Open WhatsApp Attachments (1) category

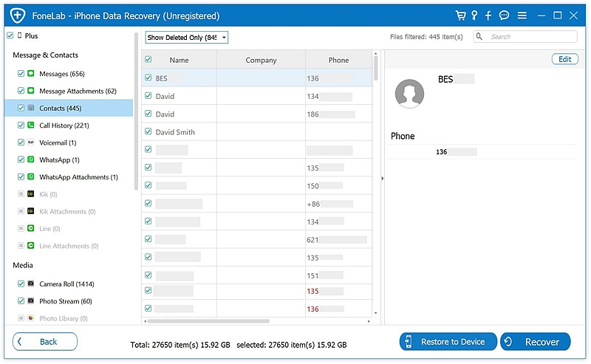pyautogui.click(x=78, y=177)
